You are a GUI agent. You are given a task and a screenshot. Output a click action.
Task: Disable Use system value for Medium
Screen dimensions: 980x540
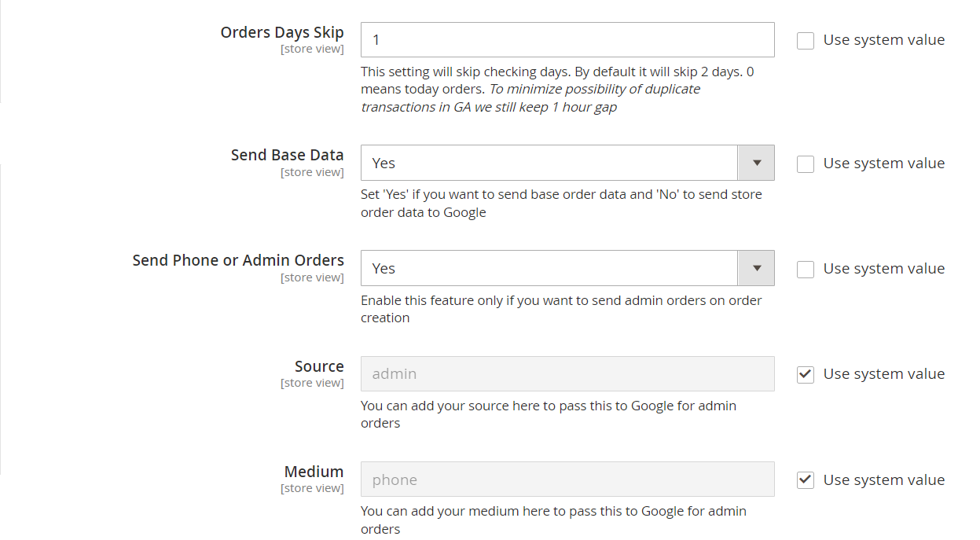[x=806, y=480]
